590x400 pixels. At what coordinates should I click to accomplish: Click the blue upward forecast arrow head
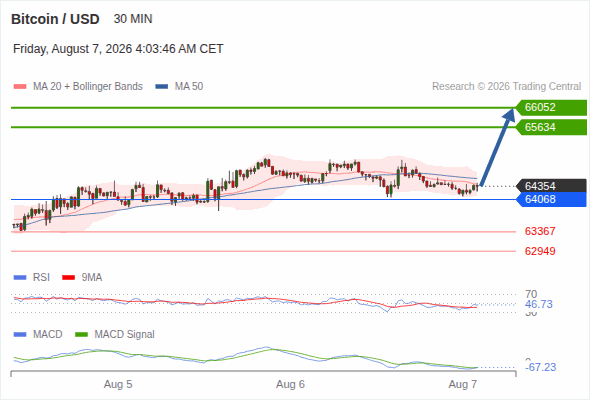coord(509,114)
